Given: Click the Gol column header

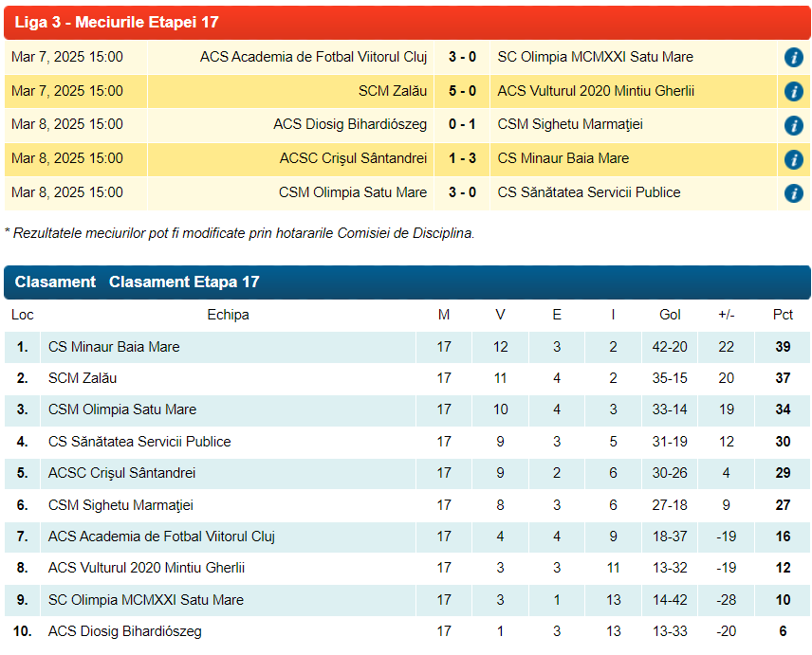Looking at the screenshot, I should click(x=670, y=315).
